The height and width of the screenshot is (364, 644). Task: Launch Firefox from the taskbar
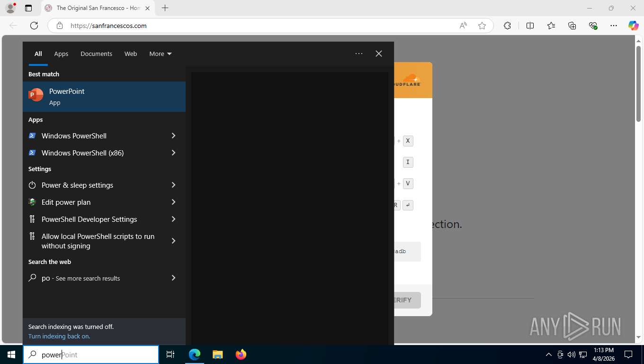[241, 354]
